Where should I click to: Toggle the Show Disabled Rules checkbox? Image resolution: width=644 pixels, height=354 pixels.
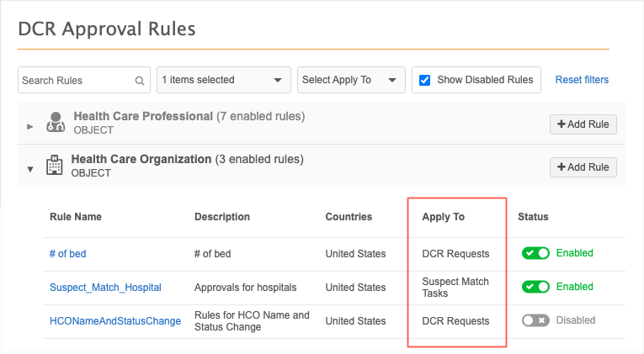(x=425, y=80)
